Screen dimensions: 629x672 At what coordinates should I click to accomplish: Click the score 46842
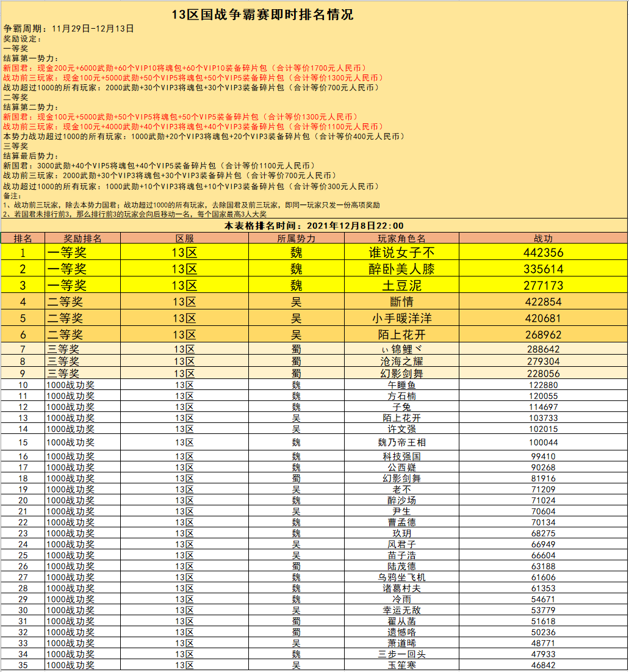click(x=544, y=665)
